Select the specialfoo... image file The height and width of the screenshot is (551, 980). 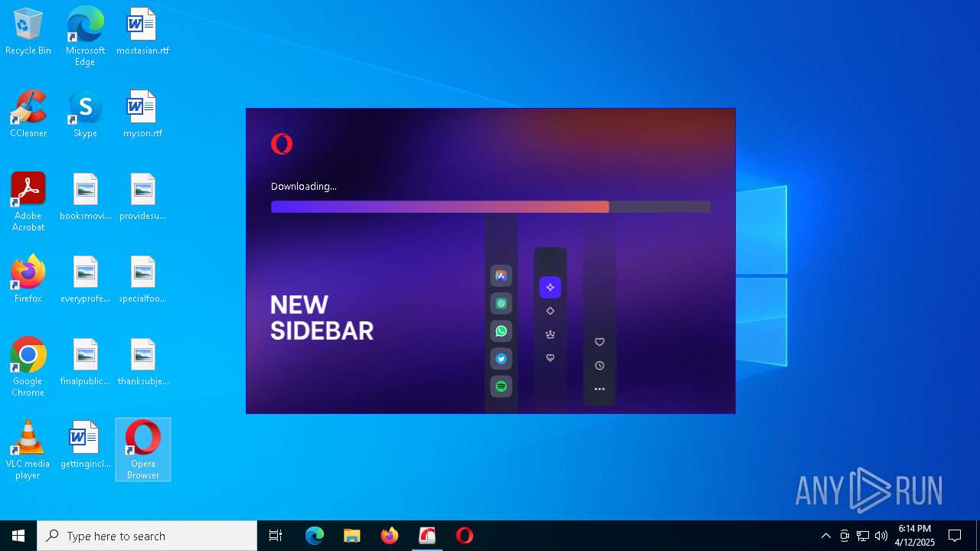pos(142,279)
